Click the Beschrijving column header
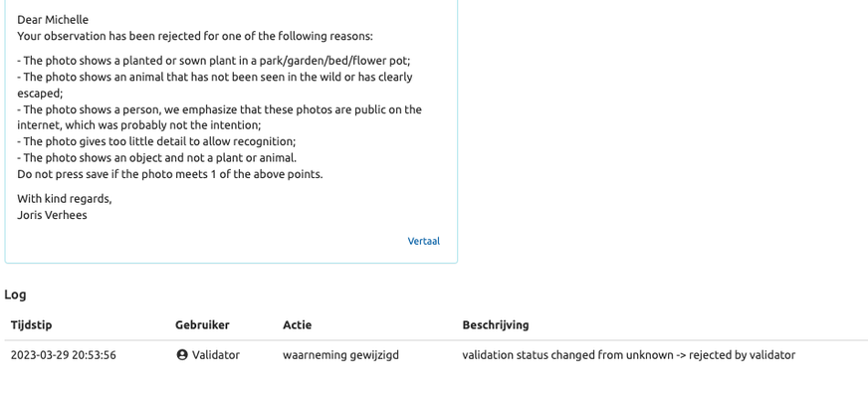The image size is (868, 398). 495,325
